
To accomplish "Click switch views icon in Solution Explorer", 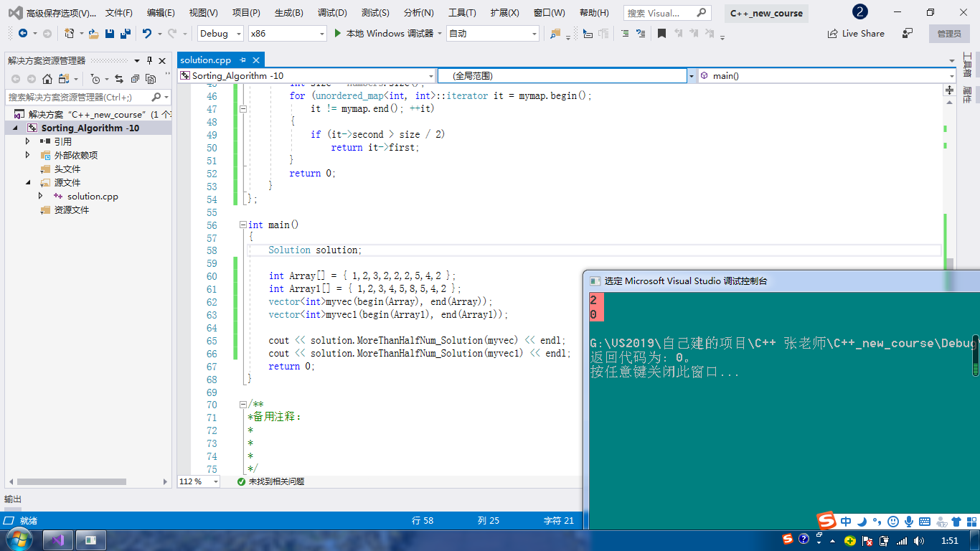I will coord(64,79).
